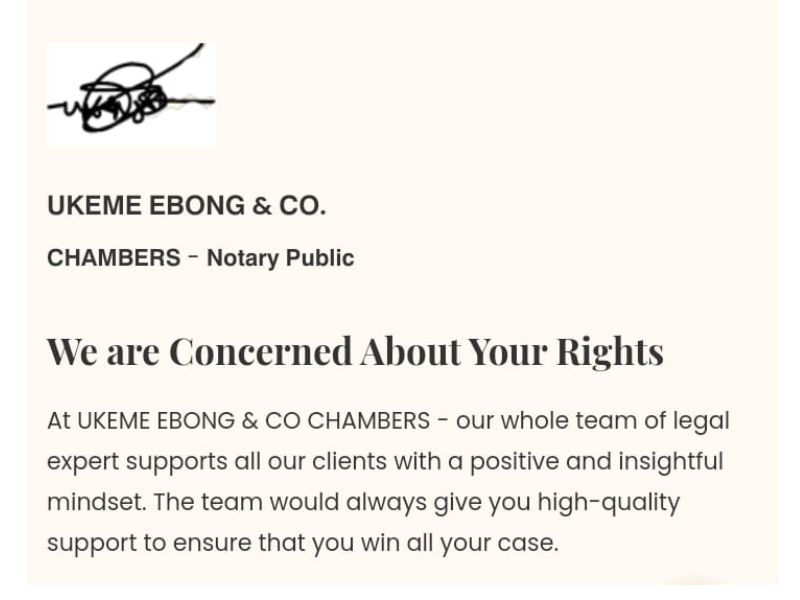Click the final line ending win all your case
The image size is (800, 600).
(302, 543)
